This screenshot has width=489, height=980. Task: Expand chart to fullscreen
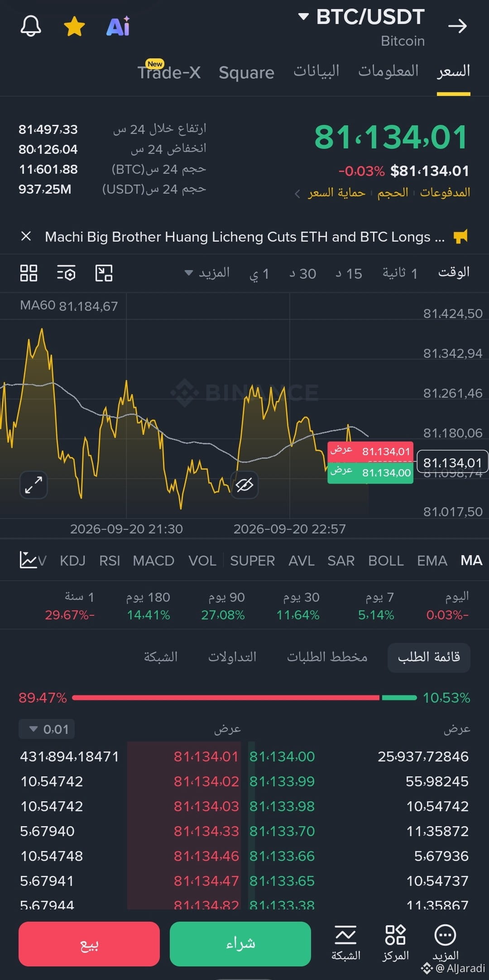[34, 485]
